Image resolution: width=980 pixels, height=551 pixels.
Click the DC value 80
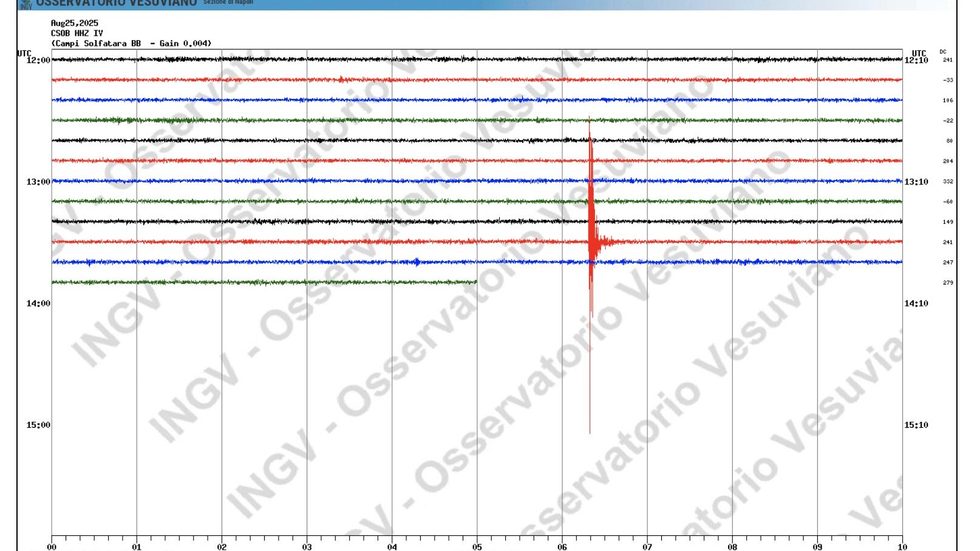[x=950, y=141]
